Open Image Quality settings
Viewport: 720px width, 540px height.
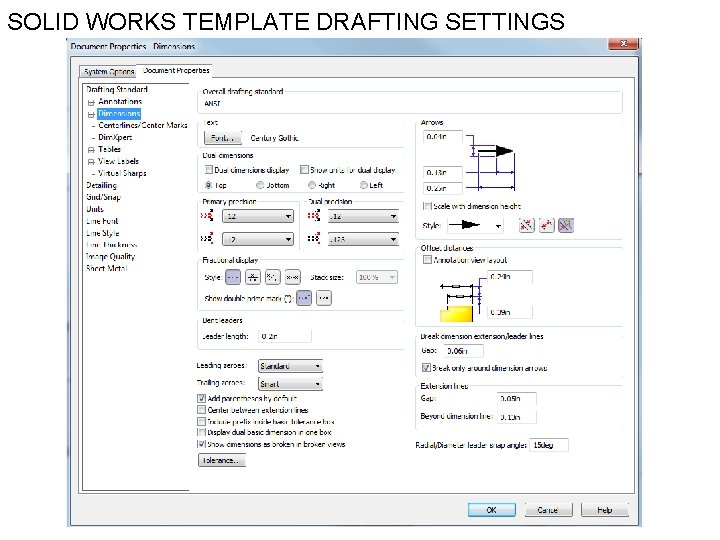click(x=110, y=256)
